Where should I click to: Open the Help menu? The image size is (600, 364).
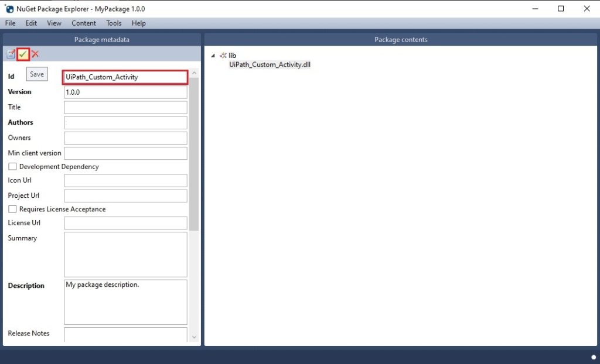138,23
